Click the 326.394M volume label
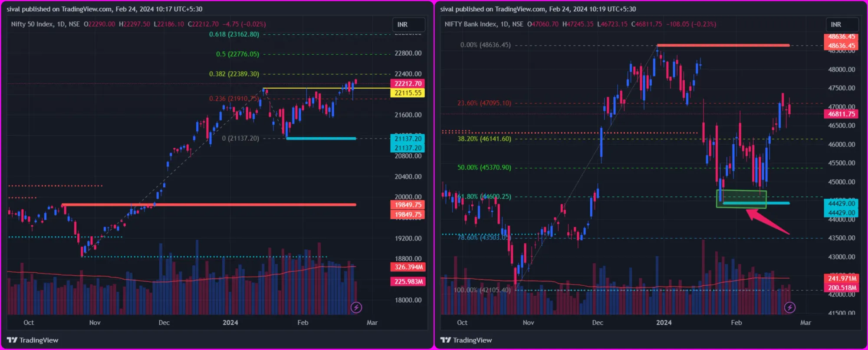This screenshot has width=868, height=350. pyautogui.click(x=408, y=267)
